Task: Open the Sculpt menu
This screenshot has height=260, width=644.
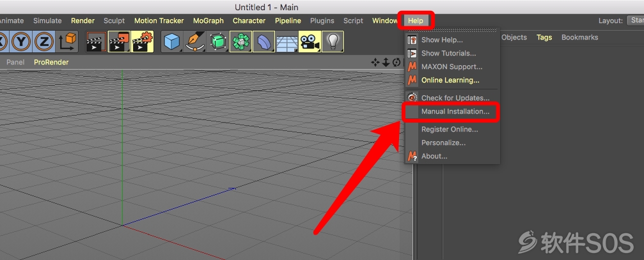Action: 114,20
